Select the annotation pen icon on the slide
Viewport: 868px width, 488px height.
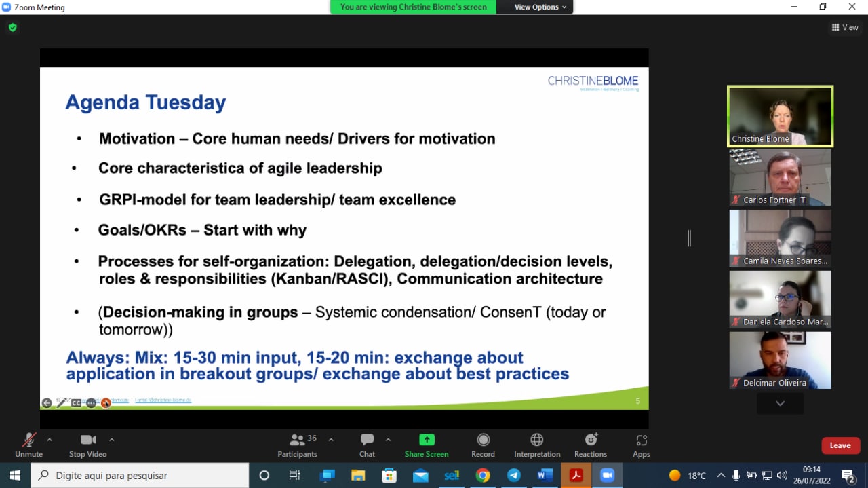[62, 402]
